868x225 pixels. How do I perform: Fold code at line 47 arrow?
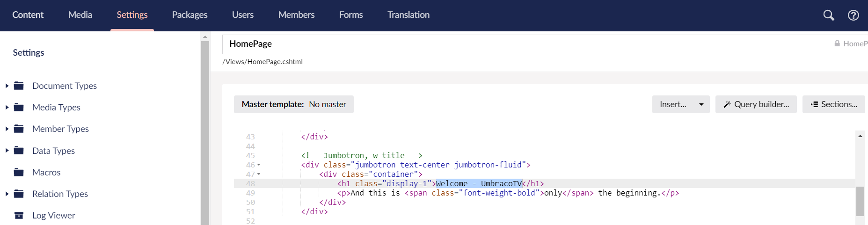[259, 174]
